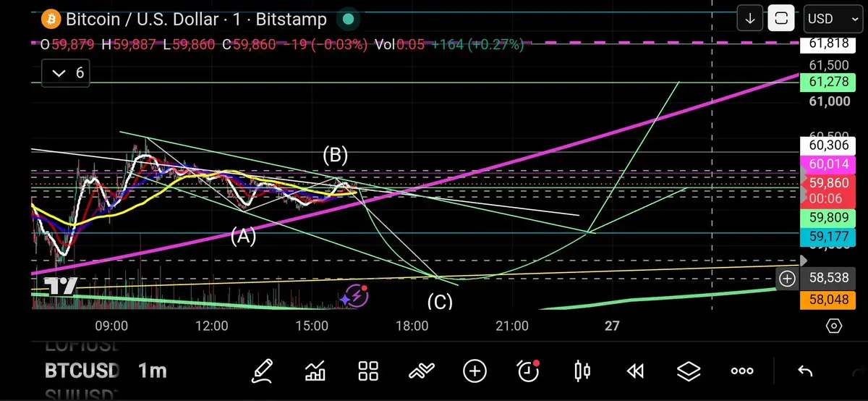This screenshot has height=401, width=868.
Task: Open the BTCUSD symbol search
Action: pyautogui.click(x=82, y=371)
